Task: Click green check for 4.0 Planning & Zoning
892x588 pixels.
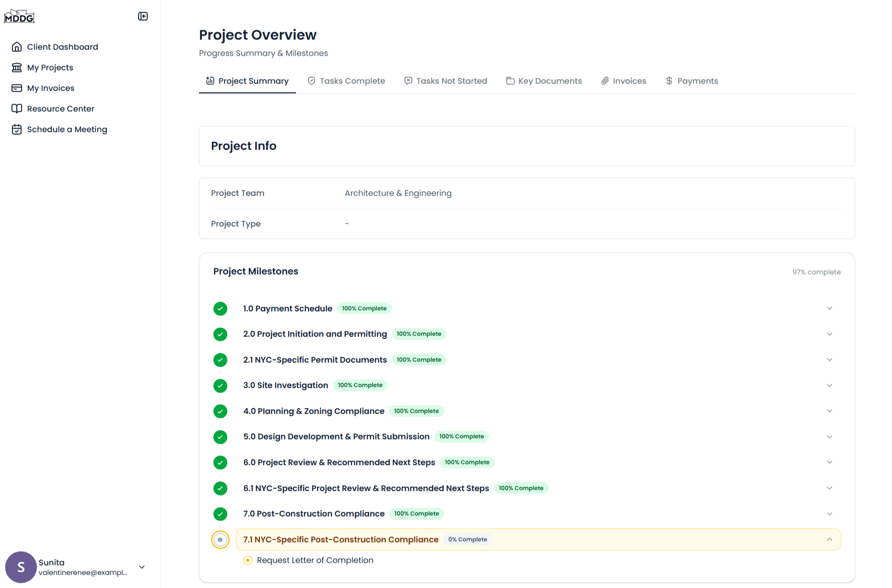Action: [220, 411]
